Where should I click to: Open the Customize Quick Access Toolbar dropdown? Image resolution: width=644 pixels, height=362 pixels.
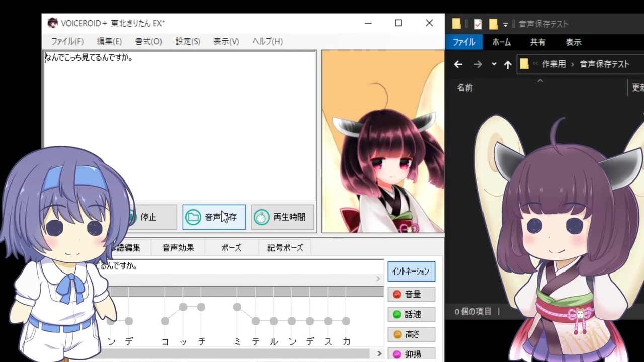pos(505,24)
